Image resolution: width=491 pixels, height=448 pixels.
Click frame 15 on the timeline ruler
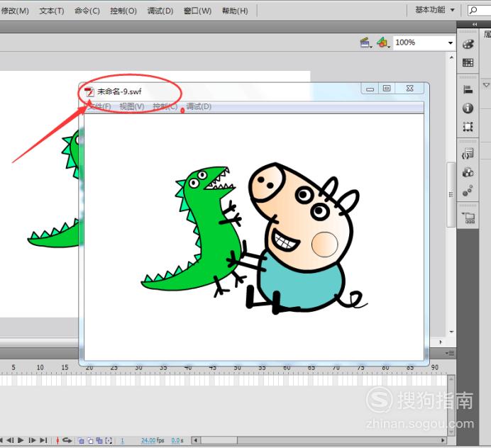point(65,367)
